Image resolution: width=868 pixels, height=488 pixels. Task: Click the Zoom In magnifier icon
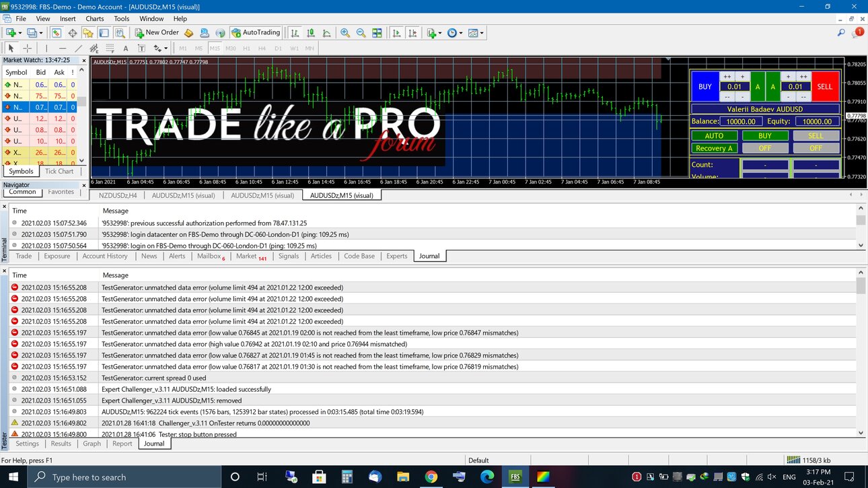[345, 32]
